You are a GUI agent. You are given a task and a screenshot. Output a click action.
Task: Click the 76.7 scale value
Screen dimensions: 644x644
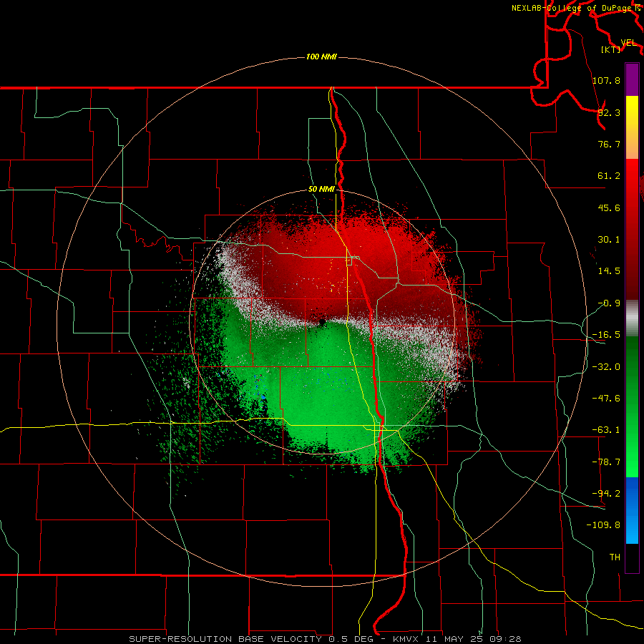tap(609, 144)
